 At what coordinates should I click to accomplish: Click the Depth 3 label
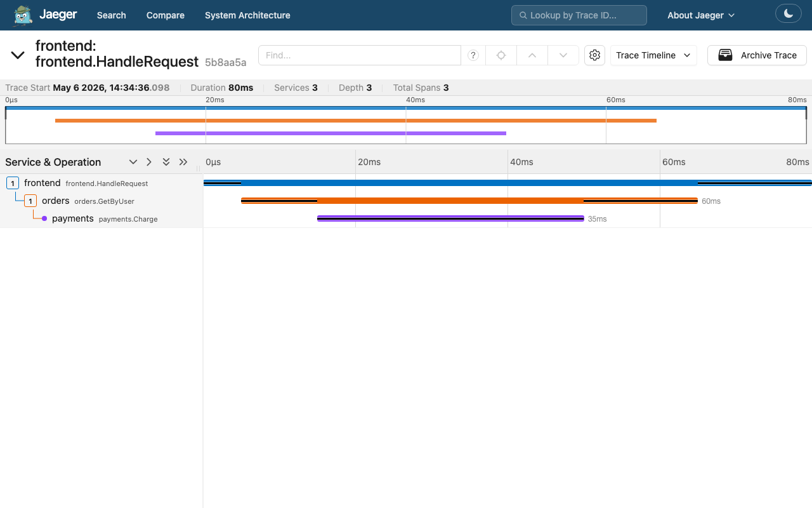355,88
